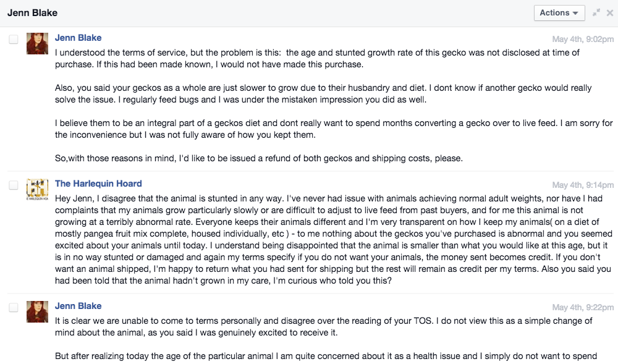Click The Harlequin Hoard logo avatar

(38, 190)
